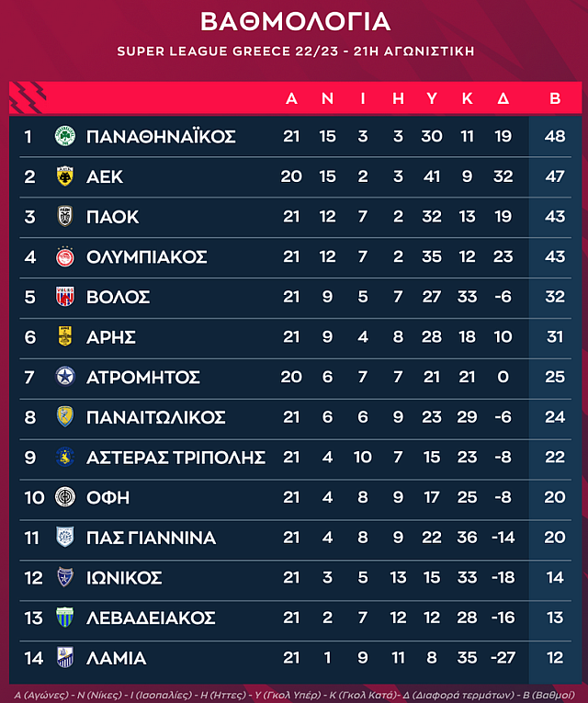Click the Ν wins column header
The image size is (588, 703).
click(x=328, y=99)
